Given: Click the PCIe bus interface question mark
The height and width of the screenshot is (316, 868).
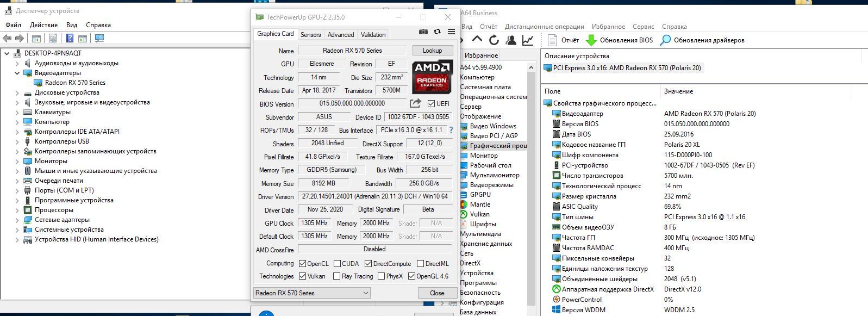Looking at the screenshot, I should point(451,130).
